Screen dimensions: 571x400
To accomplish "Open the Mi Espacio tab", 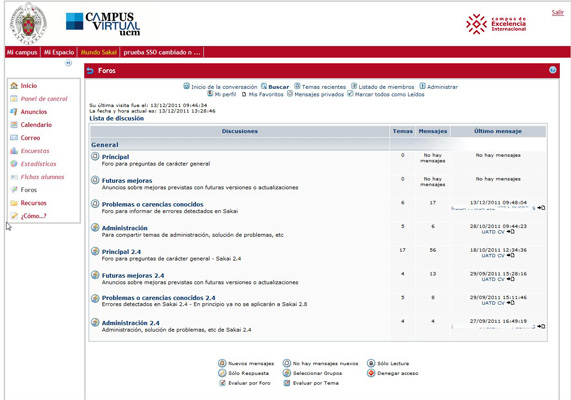I will tap(59, 52).
